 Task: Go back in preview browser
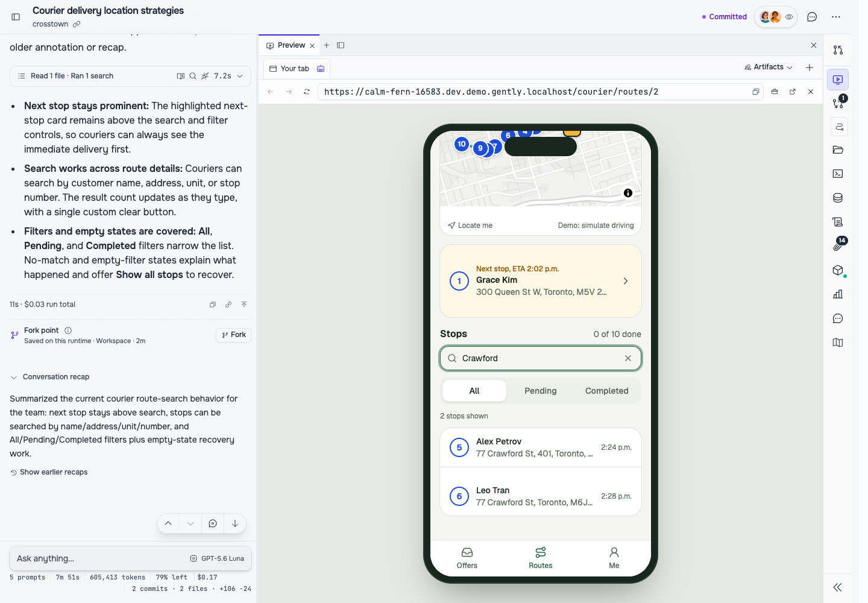point(271,92)
